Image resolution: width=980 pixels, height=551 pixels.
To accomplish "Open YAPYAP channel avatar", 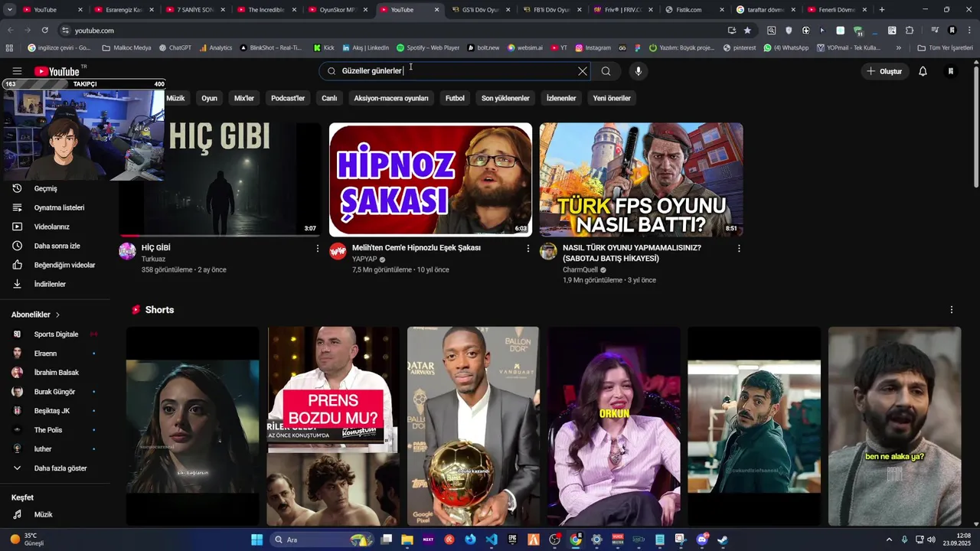I will coord(338,251).
